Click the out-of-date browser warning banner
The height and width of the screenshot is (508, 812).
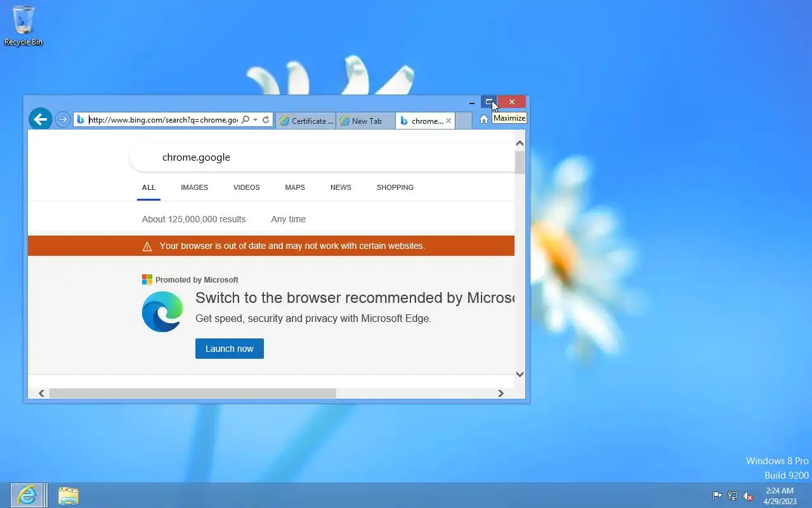pos(271,246)
